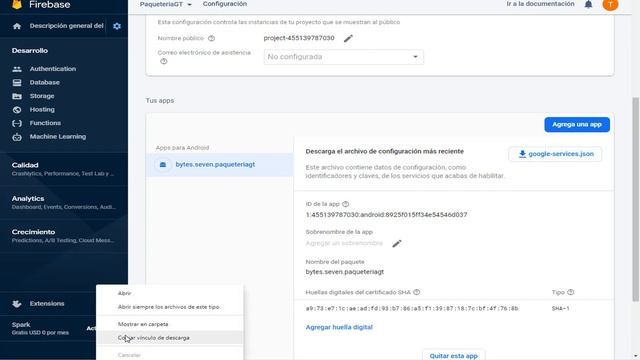Open Storage section icon
The height and width of the screenshot is (360, 640).
(17, 96)
